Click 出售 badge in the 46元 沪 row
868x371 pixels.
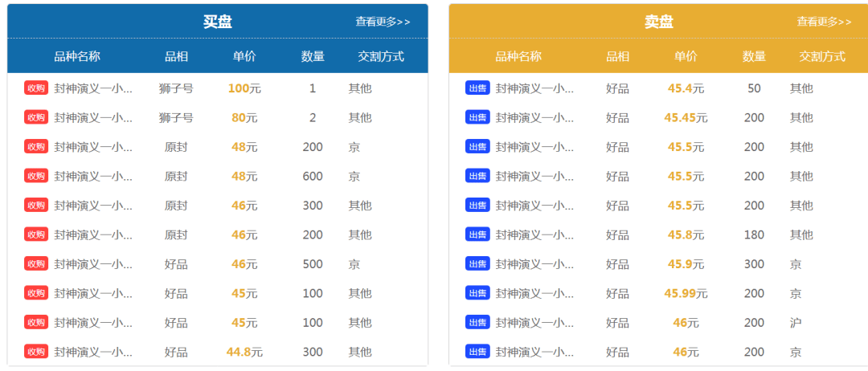[477, 322]
